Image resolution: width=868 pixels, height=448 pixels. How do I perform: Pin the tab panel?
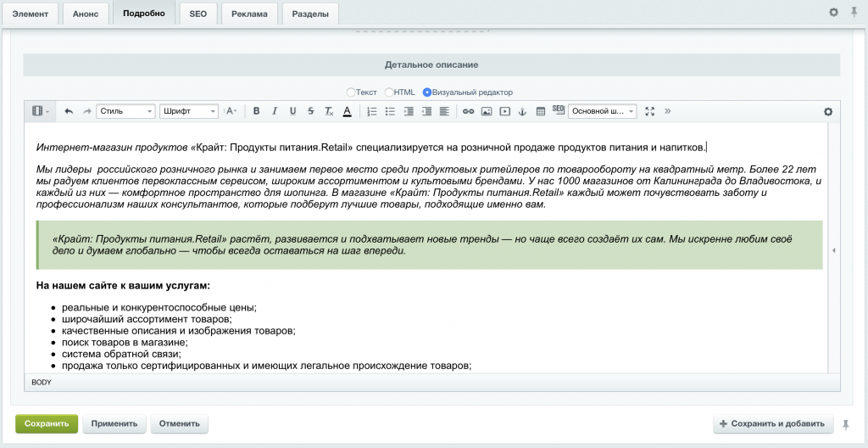pos(854,12)
